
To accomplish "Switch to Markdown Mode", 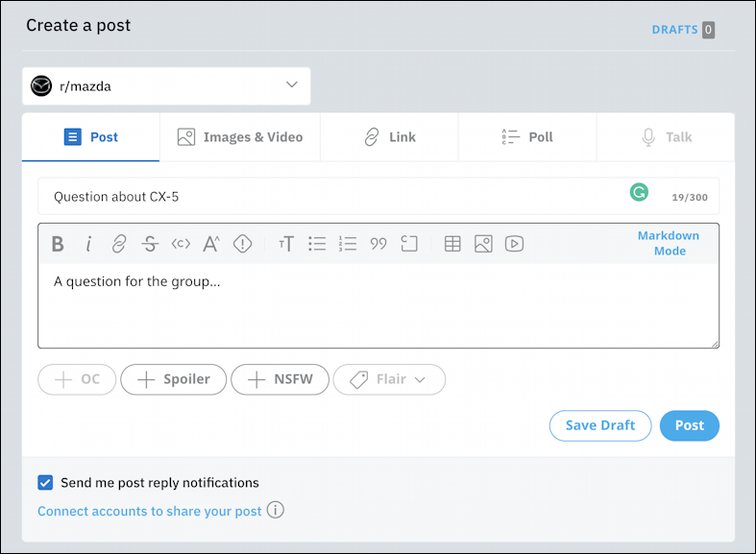I will click(x=669, y=243).
